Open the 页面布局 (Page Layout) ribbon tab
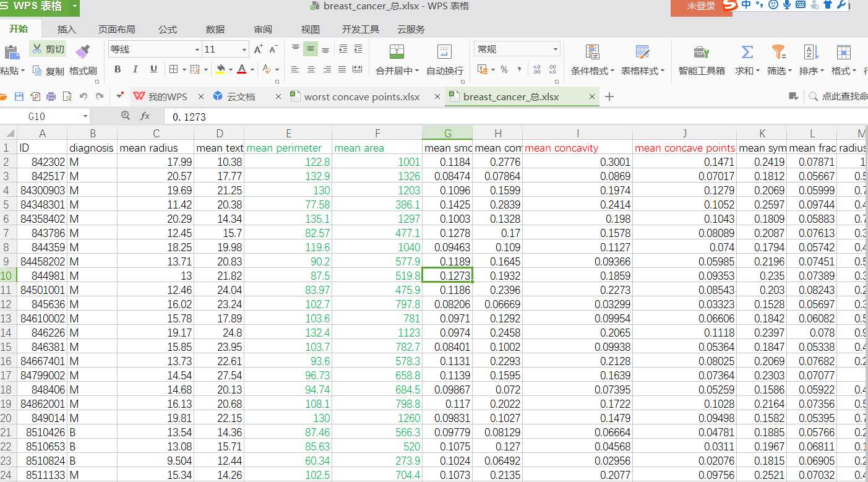Viewport: 868px width, 482px height. [x=116, y=29]
